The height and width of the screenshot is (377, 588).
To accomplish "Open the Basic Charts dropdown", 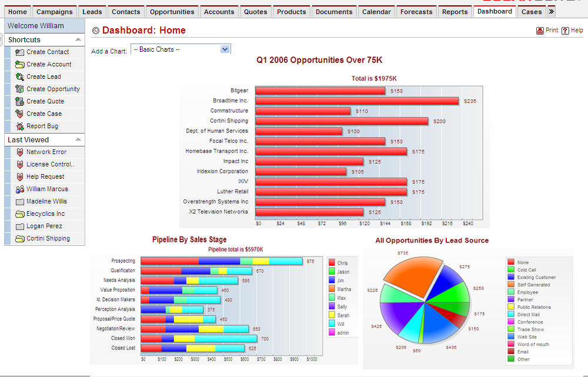I will coord(224,49).
